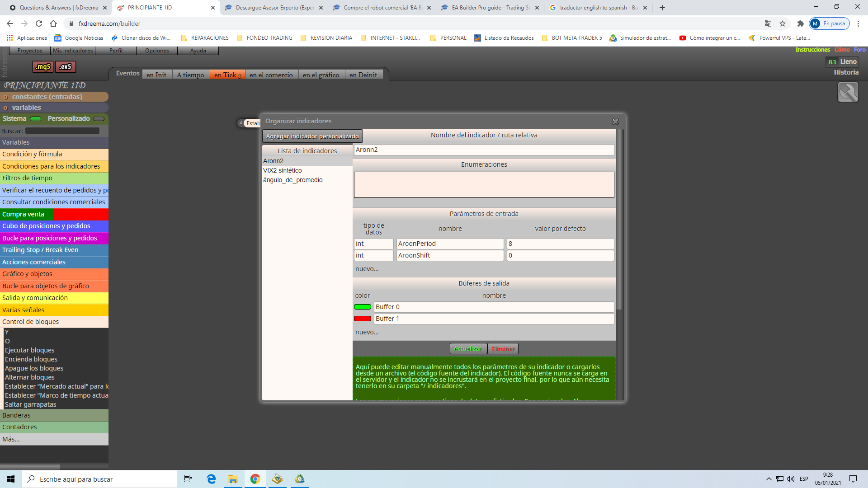Open notifications center icon

853,479
